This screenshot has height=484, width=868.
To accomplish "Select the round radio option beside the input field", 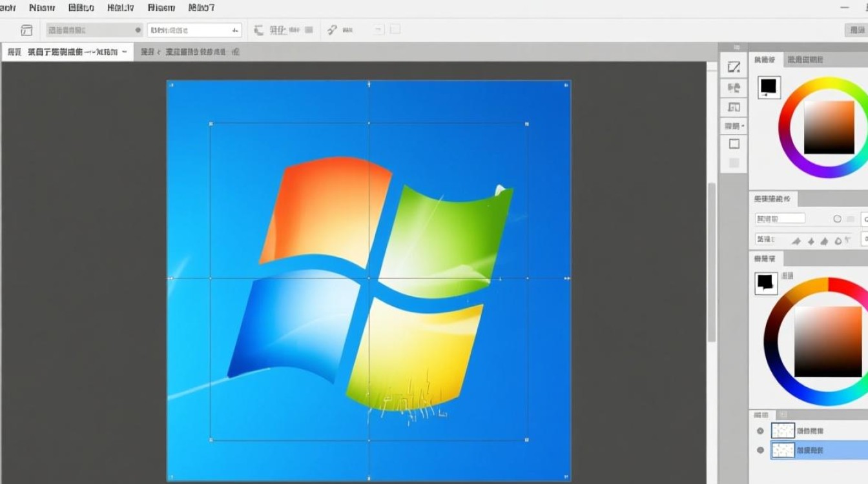I will pos(838,219).
